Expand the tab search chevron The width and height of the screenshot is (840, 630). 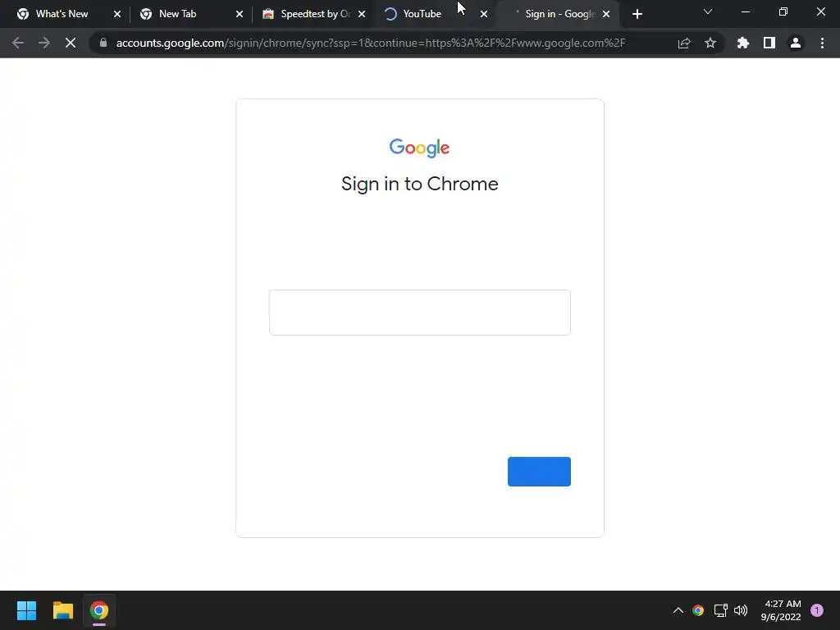[x=708, y=11]
